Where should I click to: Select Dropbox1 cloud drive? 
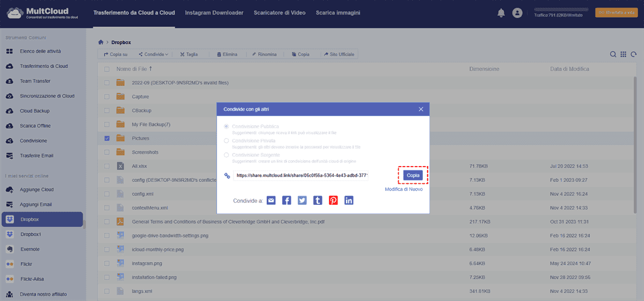(31, 234)
